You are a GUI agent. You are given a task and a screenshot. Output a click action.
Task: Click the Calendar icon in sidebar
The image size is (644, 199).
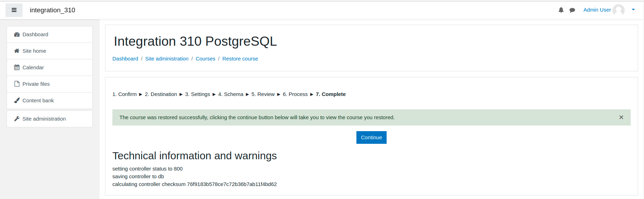coord(17,68)
